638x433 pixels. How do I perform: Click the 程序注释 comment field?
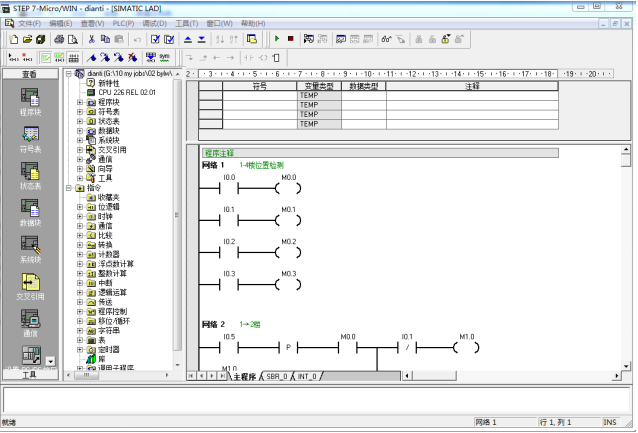[x=380, y=153]
